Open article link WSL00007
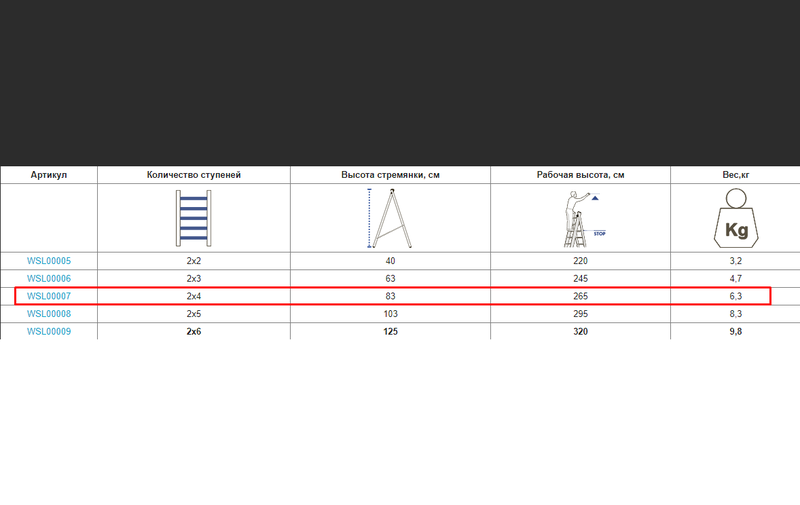The height and width of the screenshot is (505, 800). tap(49, 296)
